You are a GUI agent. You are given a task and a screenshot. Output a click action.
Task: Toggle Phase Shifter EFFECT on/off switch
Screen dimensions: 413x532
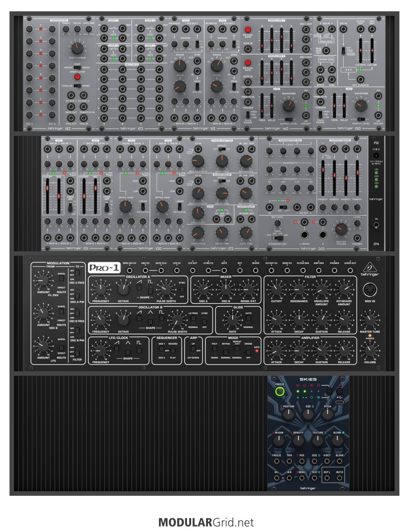[x=222, y=149]
